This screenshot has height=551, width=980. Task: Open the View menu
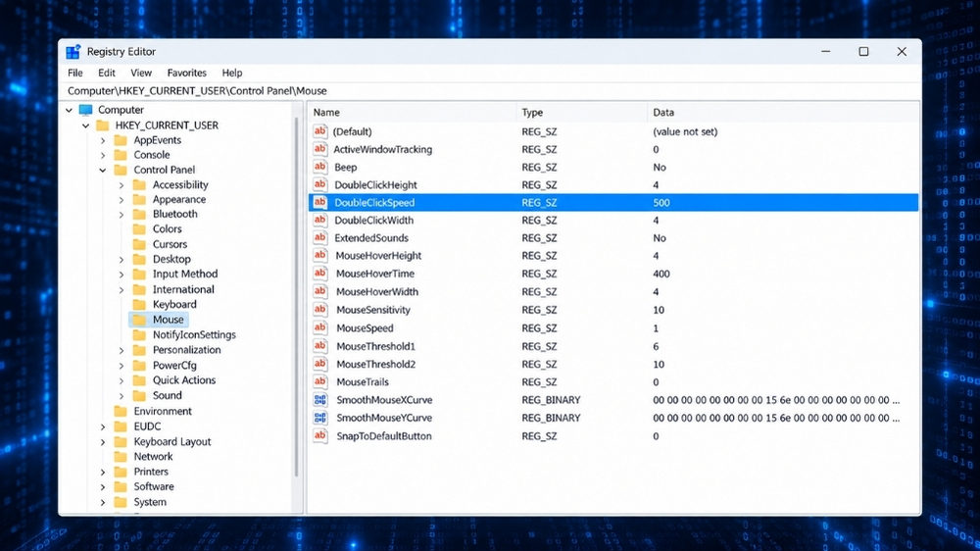(x=141, y=74)
